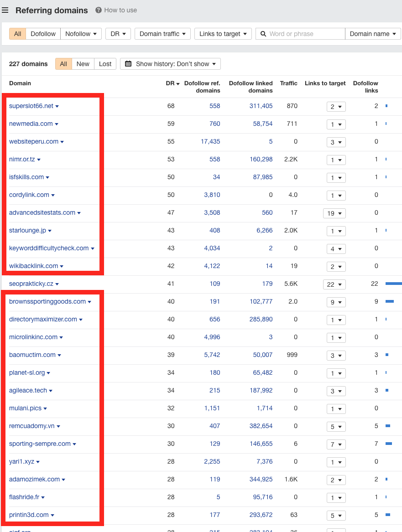Click the How to use link text

coord(120,10)
